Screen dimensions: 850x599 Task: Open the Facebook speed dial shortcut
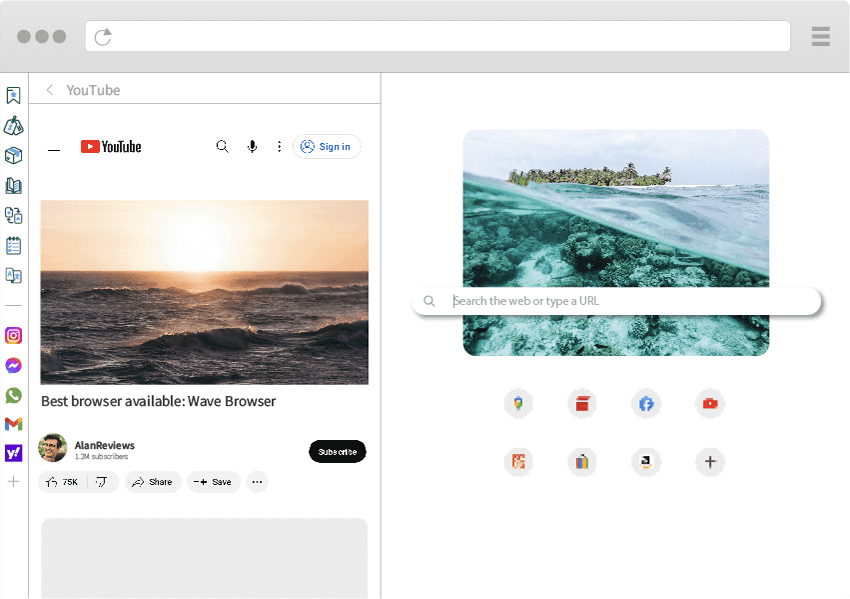tap(646, 404)
